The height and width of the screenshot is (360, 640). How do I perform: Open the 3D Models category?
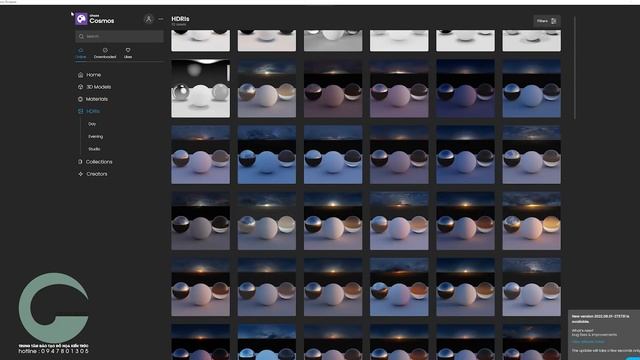[x=94, y=87]
